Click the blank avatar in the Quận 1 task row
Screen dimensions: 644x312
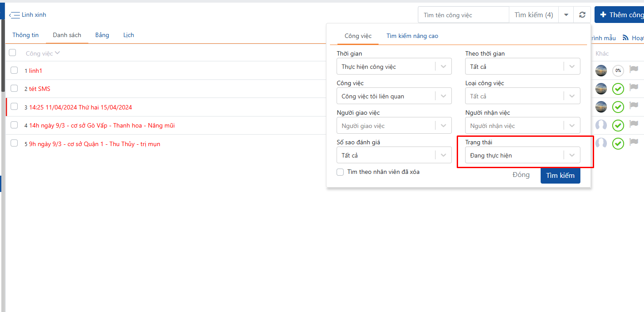601,143
